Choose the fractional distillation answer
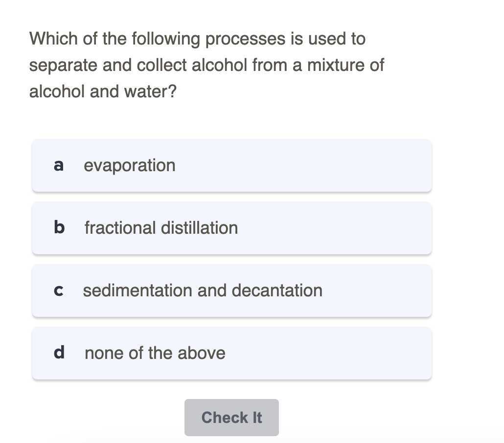 pos(232,228)
